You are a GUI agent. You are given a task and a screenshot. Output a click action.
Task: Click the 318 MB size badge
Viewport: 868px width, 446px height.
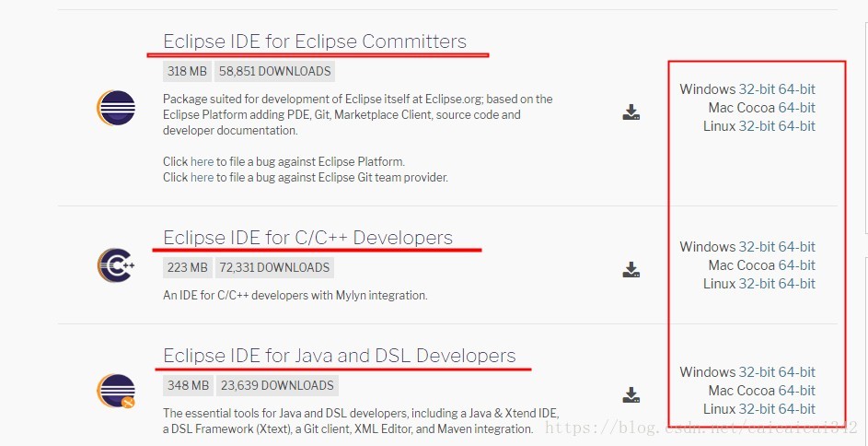pos(187,71)
